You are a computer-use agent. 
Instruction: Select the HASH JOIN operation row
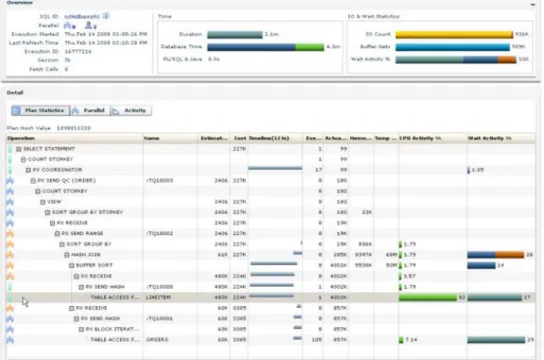[271, 255]
